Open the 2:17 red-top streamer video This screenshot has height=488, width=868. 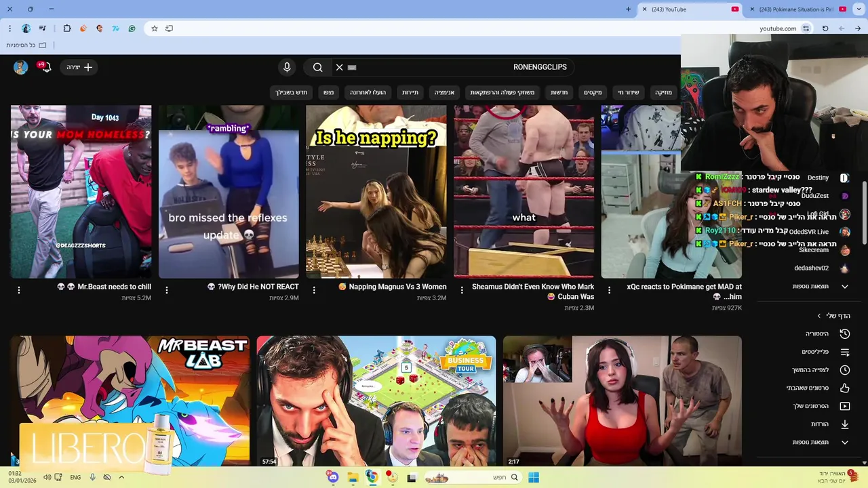(x=623, y=401)
